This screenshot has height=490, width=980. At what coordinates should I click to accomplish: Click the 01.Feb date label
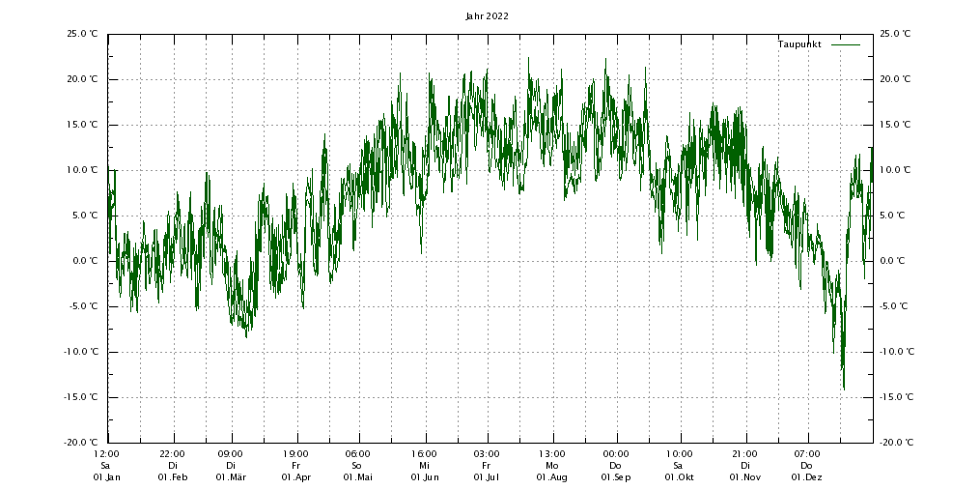pos(172,477)
